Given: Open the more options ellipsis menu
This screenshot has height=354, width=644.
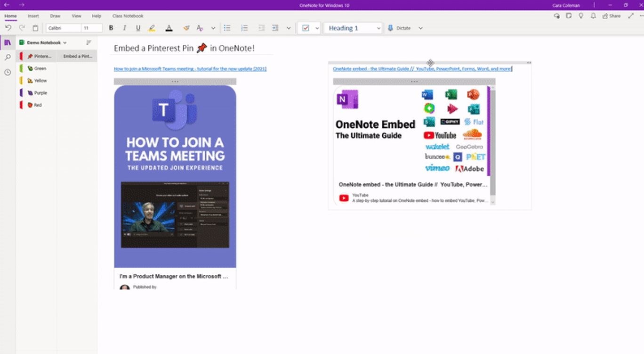Looking at the screenshot, I should point(641,16).
